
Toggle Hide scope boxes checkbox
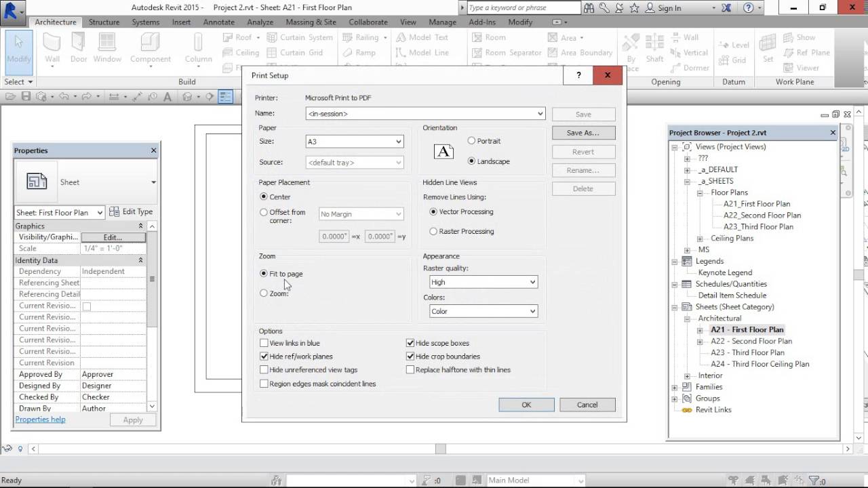coord(410,343)
